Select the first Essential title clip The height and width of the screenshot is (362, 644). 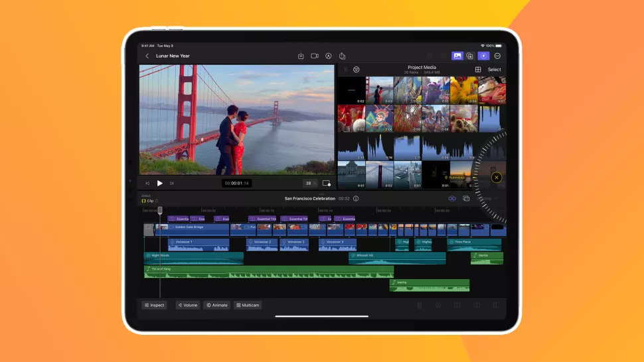coord(178,219)
